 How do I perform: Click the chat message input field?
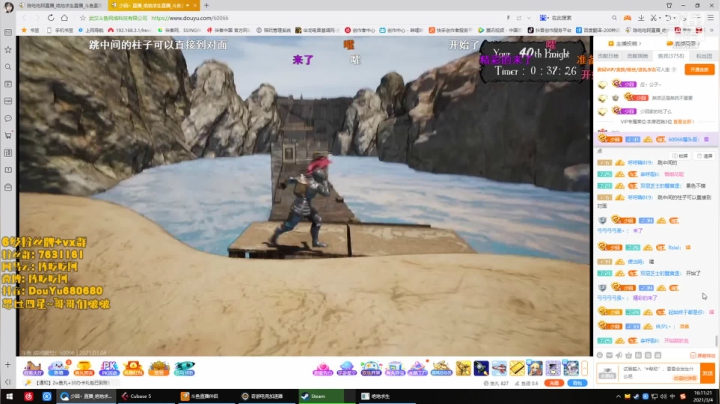point(658,372)
